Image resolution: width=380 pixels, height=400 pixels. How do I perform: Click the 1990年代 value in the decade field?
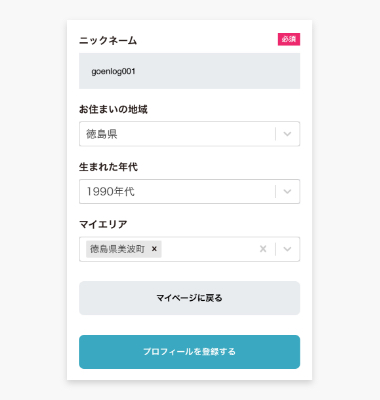point(111,192)
